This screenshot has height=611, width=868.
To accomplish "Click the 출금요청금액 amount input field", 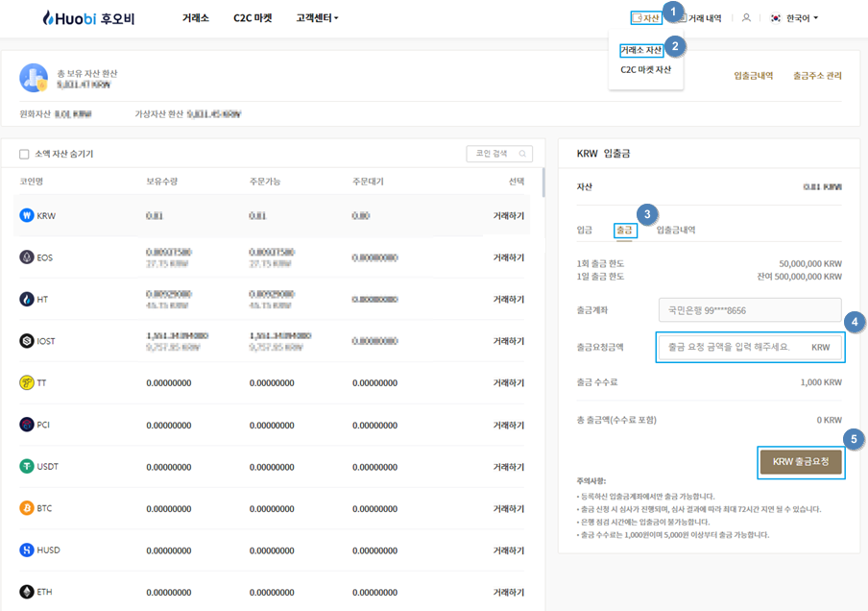I will click(750, 348).
